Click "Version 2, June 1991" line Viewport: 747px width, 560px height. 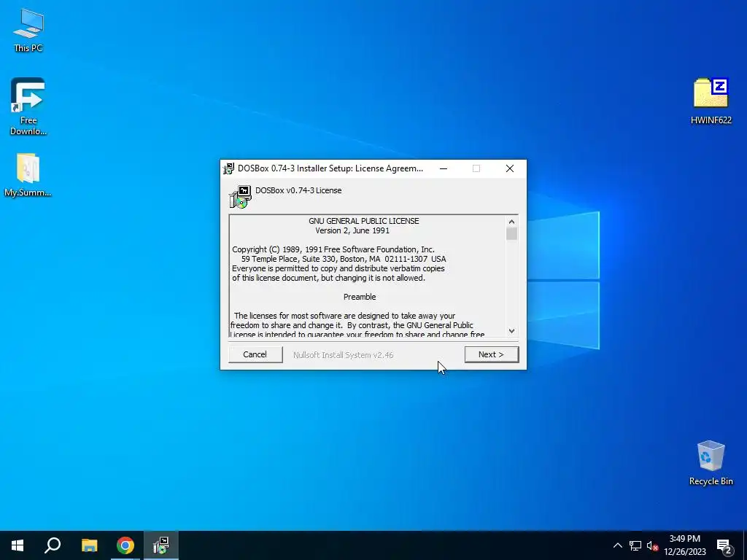click(x=352, y=230)
